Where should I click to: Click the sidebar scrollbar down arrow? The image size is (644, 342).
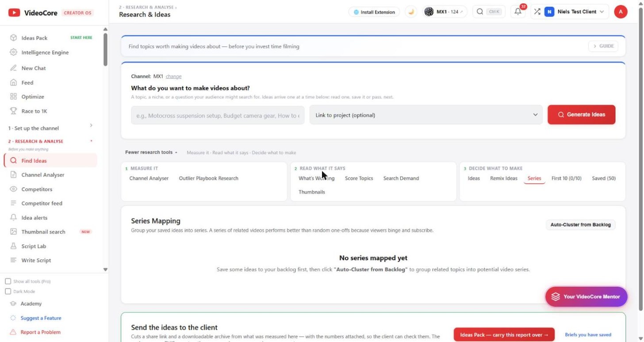click(105, 269)
